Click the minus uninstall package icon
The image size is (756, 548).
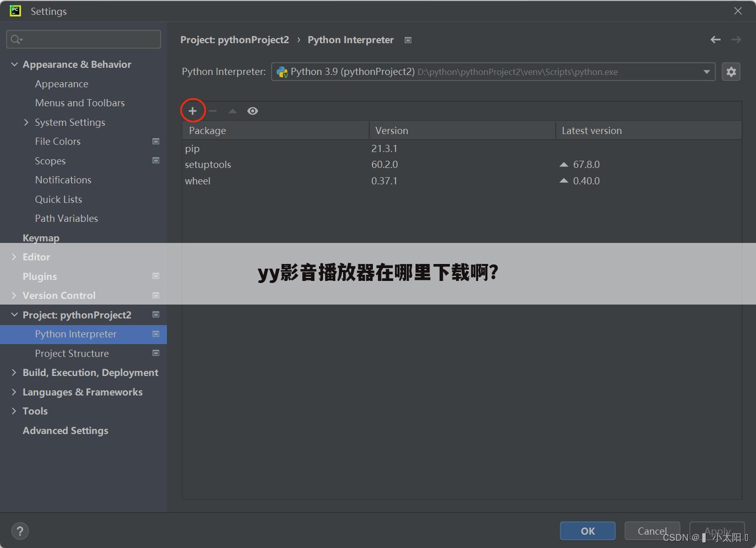[x=213, y=111]
